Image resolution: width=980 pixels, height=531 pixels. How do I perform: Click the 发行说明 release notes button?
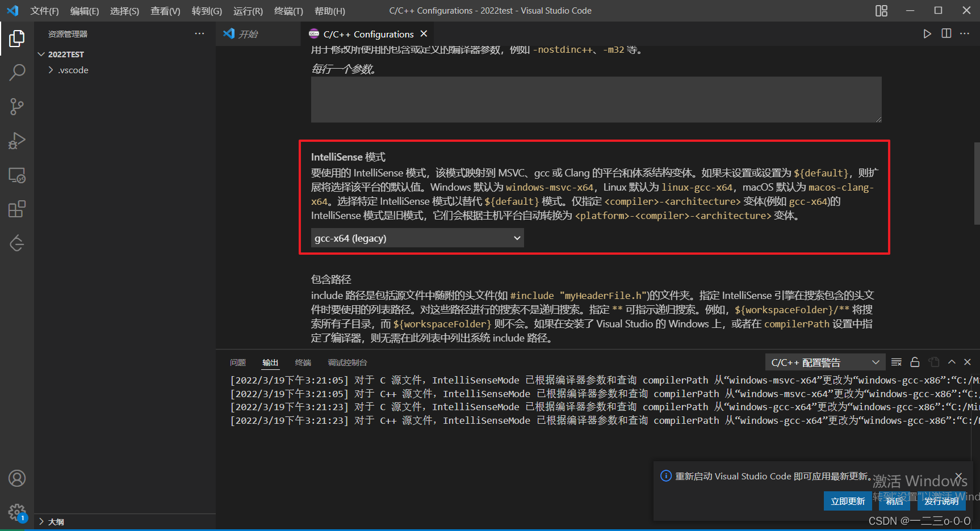pos(941,500)
